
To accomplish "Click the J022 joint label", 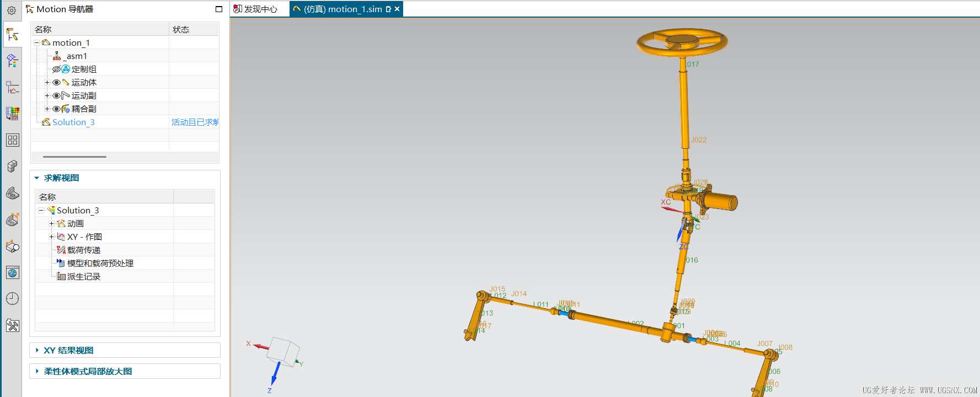I will 699,140.
